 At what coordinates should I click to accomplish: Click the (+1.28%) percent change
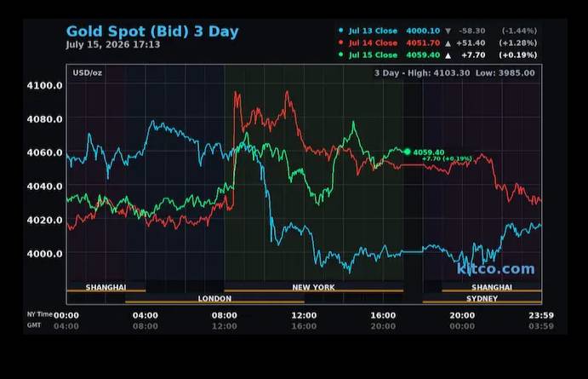click(518, 43)
